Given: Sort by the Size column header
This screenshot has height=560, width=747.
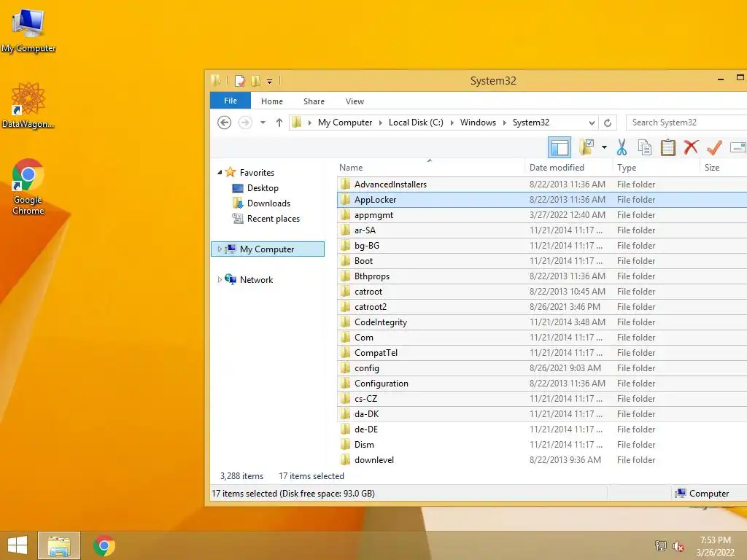Looking at the screenshot, I should click(723, 168).
